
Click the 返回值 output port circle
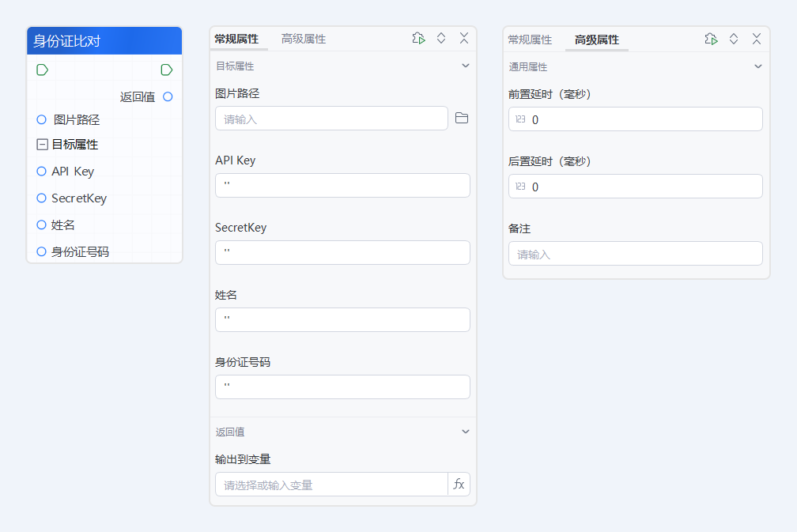point(166,96)
